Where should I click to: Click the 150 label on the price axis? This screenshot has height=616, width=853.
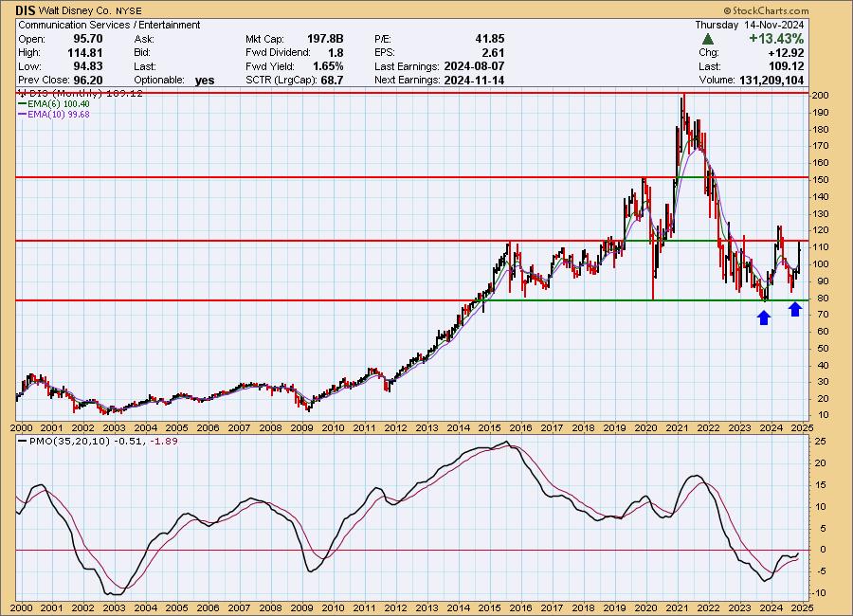(821, 180)
